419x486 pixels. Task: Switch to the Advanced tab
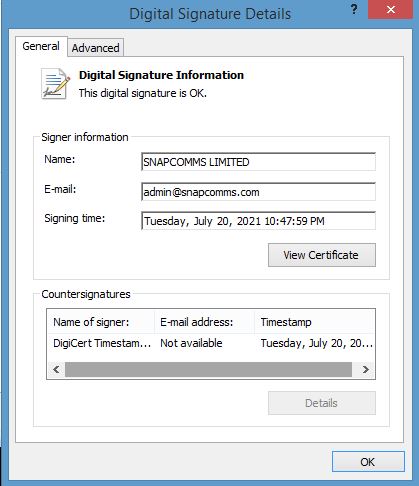96,48
